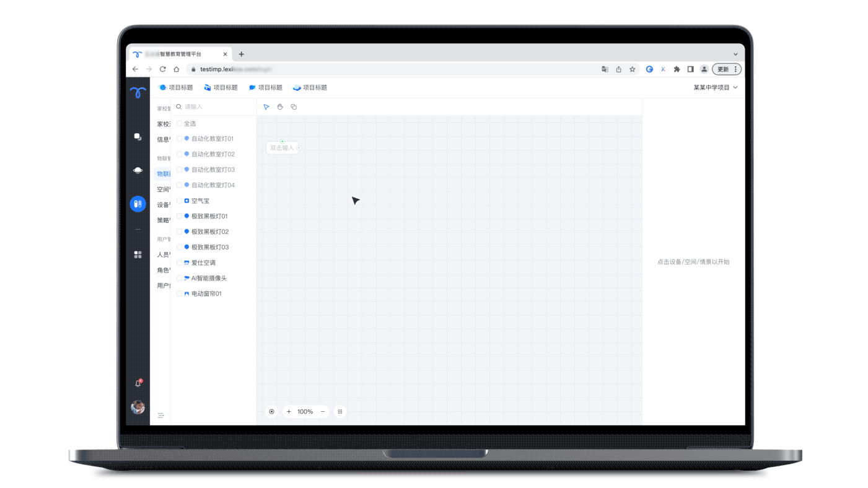Check the 空气宝 checkbox
The height and width of the screenshot is (488, 868).
[179, 201]
